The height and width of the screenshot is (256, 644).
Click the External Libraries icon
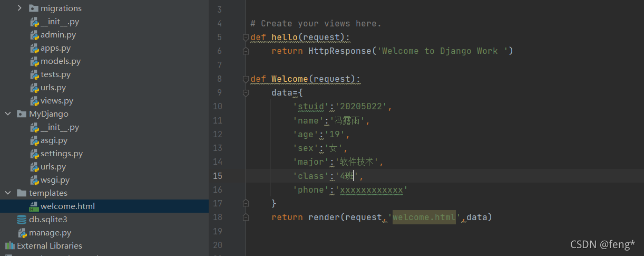pos(9,246)
